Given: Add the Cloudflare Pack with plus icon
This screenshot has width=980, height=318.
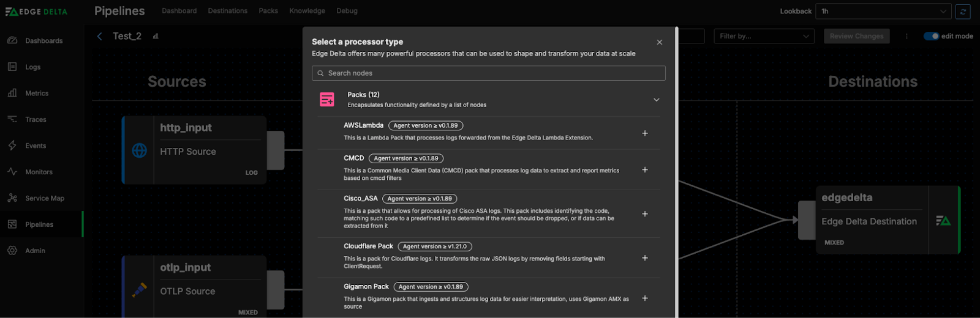Looking at the screenshot, I should click(644, 258).
